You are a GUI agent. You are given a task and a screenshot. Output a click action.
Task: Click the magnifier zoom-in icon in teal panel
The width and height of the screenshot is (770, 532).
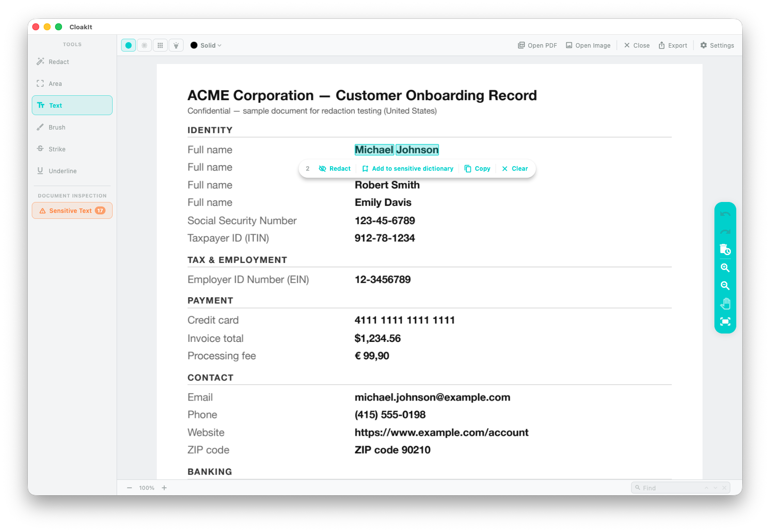[x=725, y=268]
